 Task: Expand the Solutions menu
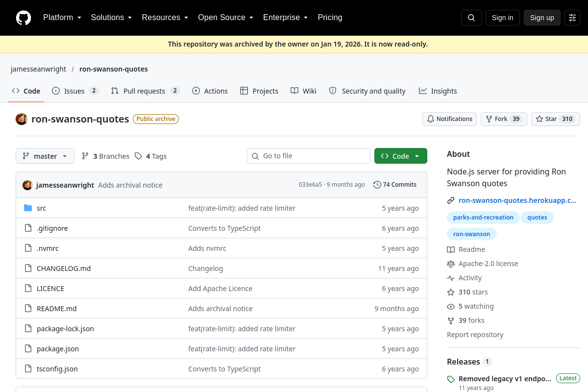pyautogui.click(x=112, y=18)
